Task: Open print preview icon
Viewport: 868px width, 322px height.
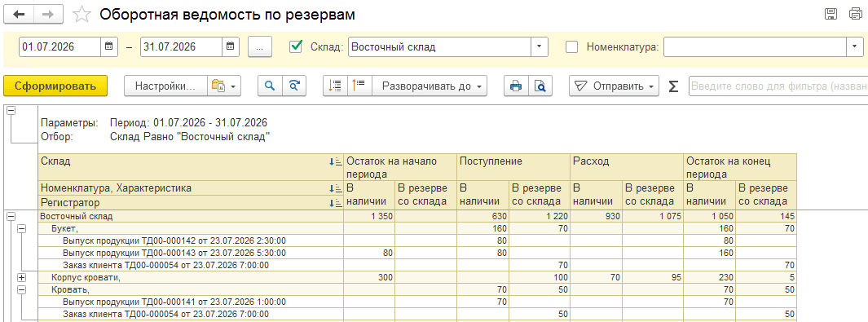Action: click(540, 86)
